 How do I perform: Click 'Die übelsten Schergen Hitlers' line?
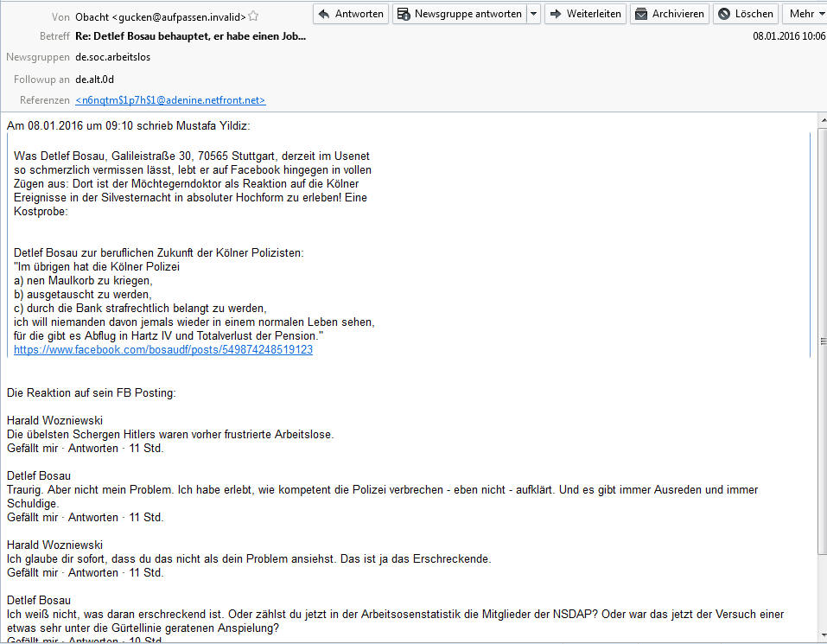tap(170, 435)
